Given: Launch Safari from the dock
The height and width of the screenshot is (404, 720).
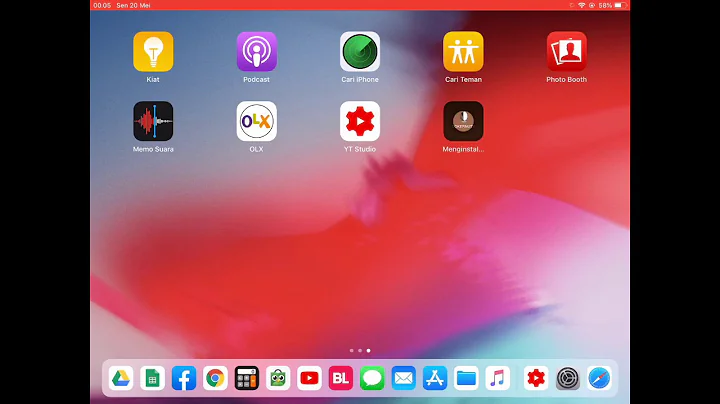Looking at the screenshot, I should tap(599, 378).
